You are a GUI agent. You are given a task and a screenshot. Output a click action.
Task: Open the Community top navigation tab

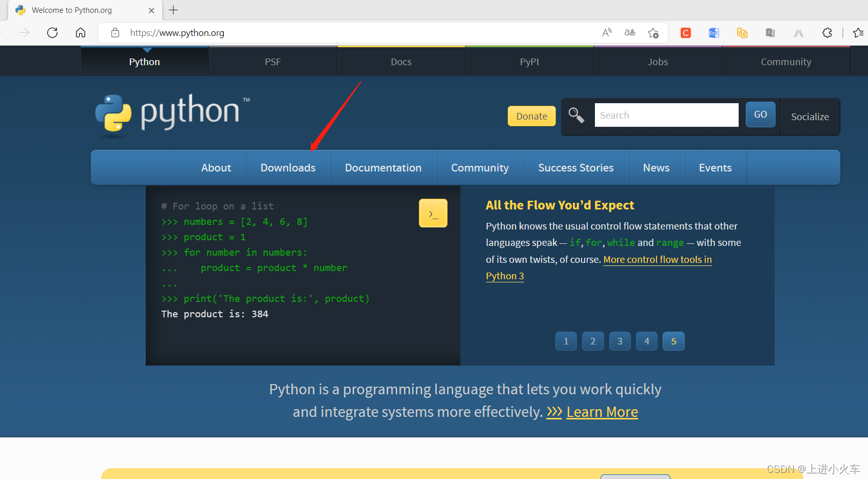(x=786, y=62)
